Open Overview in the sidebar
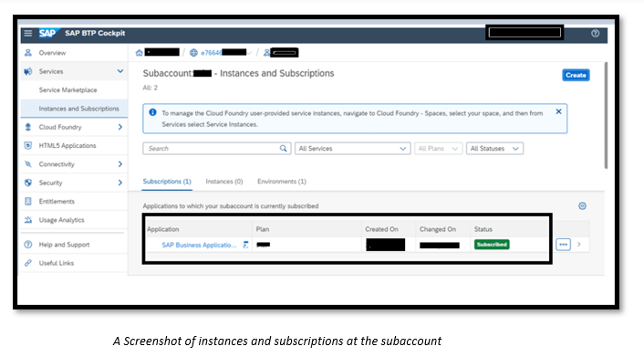This screenshot has width=644, height=357. (52, 53)
